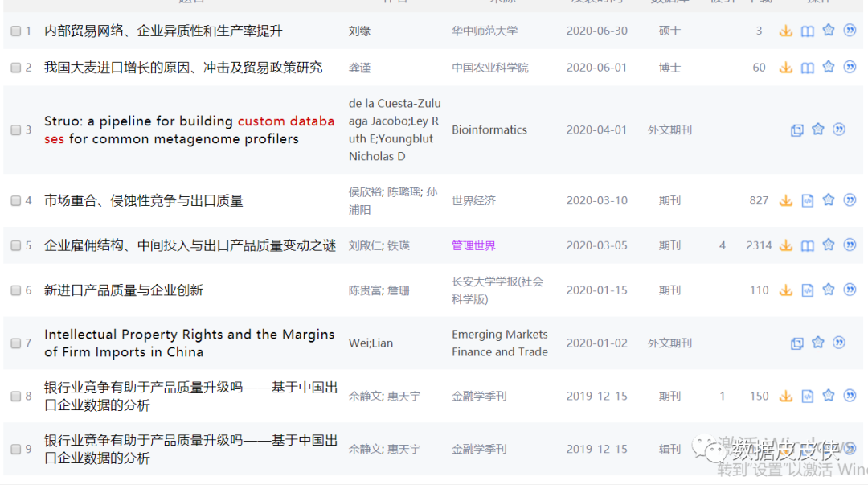This screenshot has width=868, height=489.
Task: Click the copy-pages icon in Struo row
Action: coord(797,130)
